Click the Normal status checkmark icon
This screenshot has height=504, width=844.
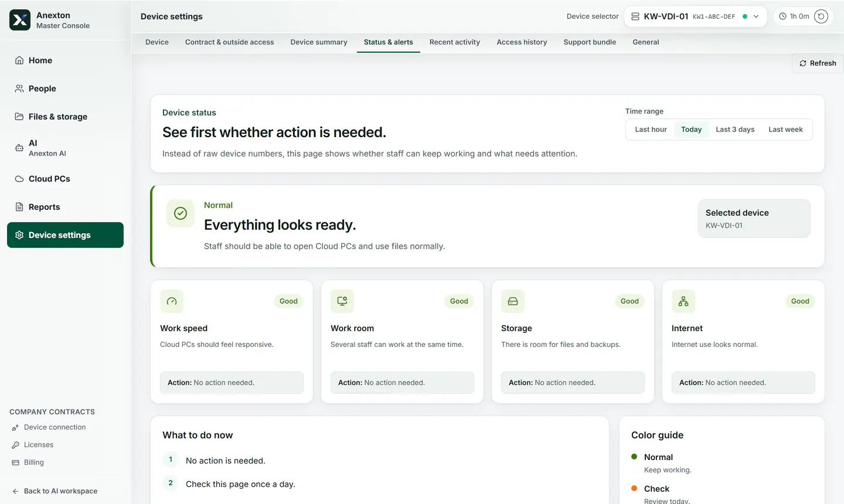(181, 213)
